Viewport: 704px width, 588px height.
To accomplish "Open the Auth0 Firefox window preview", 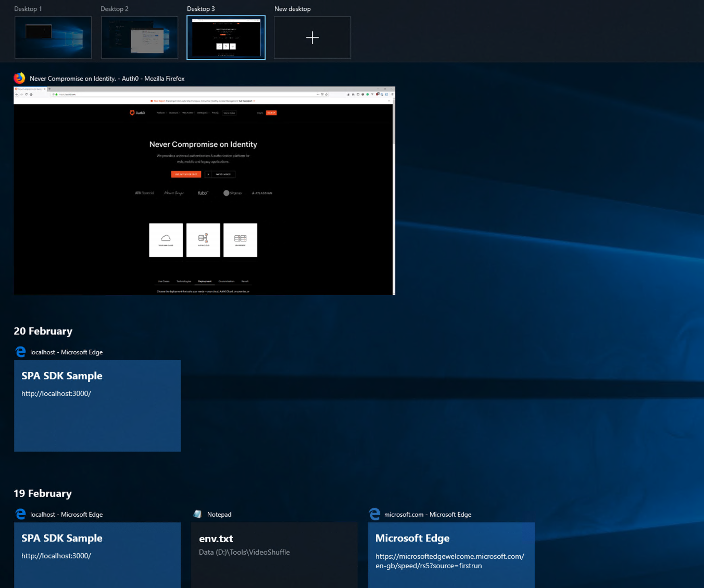I will [204, 190].
